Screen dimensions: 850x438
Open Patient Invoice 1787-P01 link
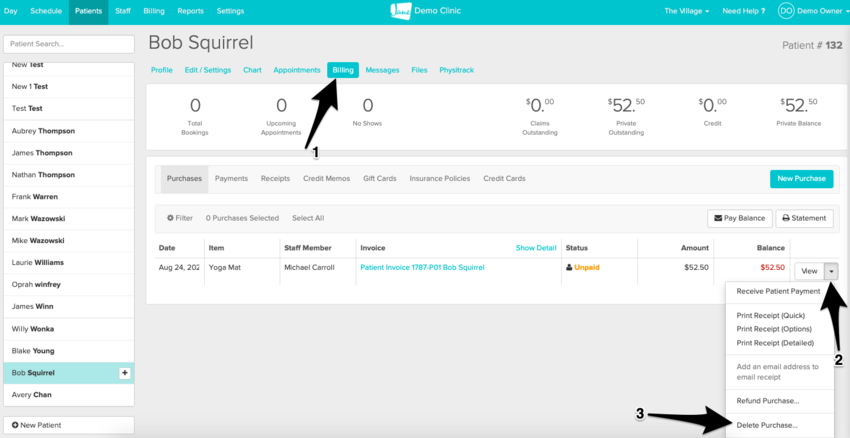coord(421,268)
